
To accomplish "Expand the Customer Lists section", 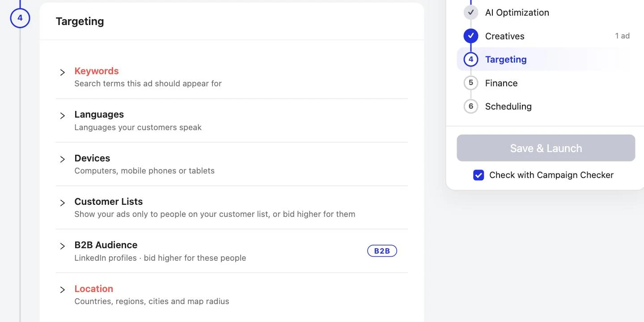I will 232,208.
